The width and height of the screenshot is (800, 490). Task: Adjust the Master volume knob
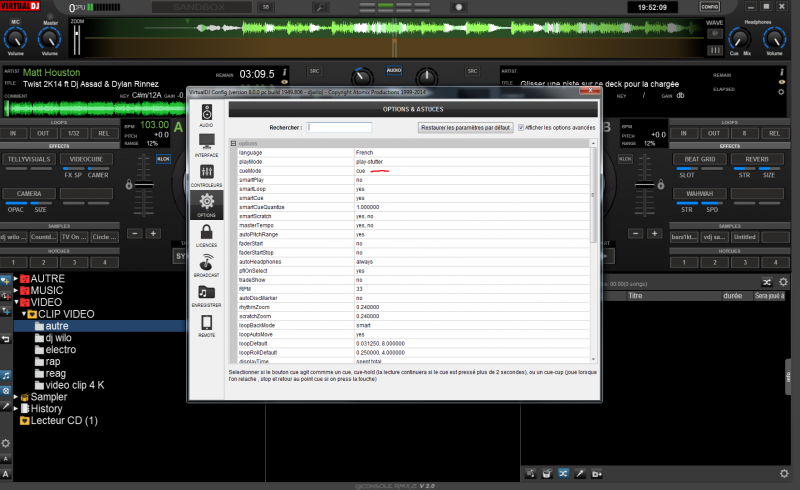click(x=49, y=38)
